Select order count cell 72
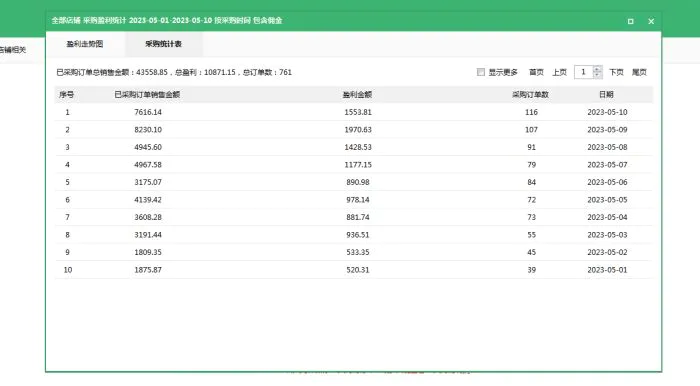 [531, 199]
